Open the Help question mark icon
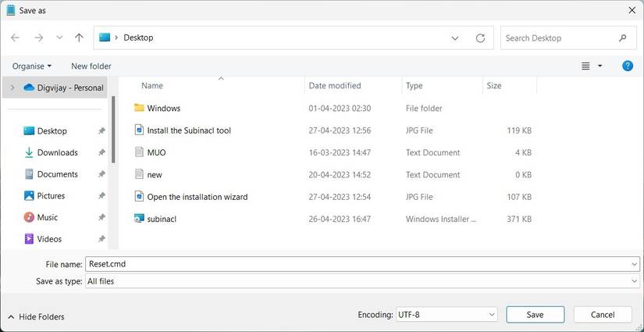Viewport: 644px width, 332px height. tap(628, 66)
